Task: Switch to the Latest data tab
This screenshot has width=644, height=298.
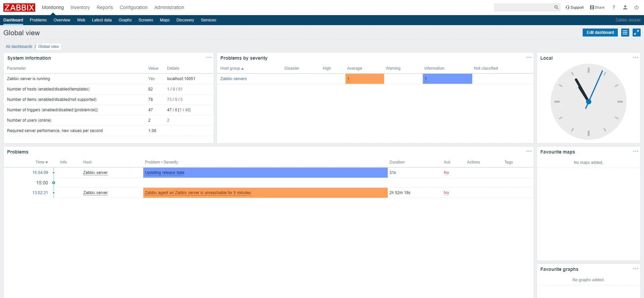Action: click(102, 20)
